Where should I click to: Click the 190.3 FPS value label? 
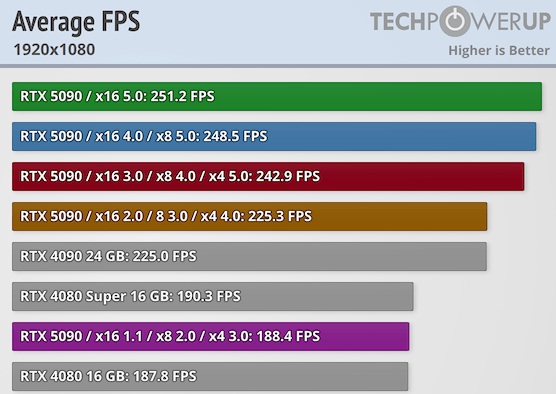[208, 296]
